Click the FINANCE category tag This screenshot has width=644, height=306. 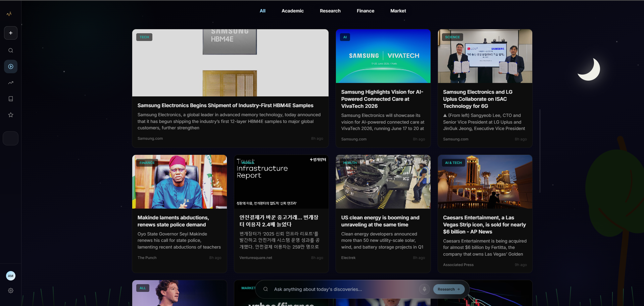[147, 163]
